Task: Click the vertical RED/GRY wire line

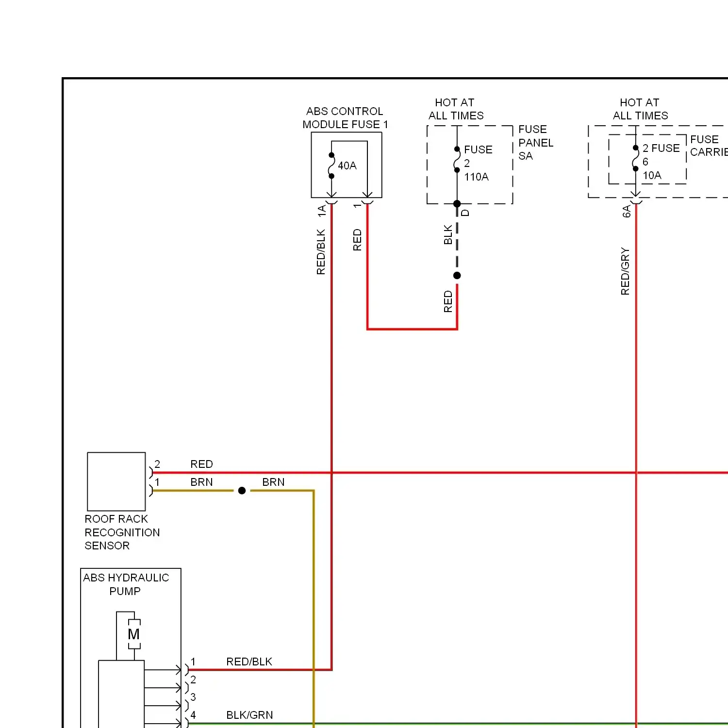Action: coord(636,466)
